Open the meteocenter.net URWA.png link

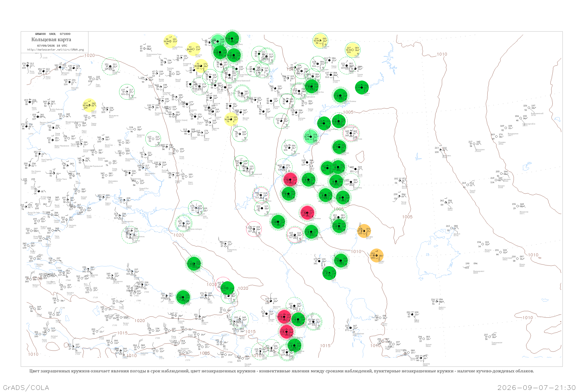click(55, 50)
